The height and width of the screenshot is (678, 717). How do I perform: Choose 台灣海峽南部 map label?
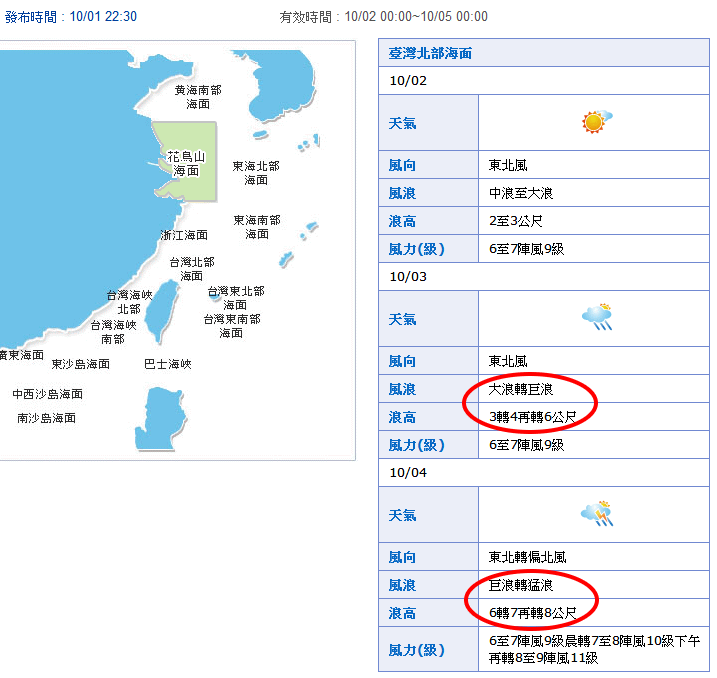pyautogui.click(x=113, y=332)
